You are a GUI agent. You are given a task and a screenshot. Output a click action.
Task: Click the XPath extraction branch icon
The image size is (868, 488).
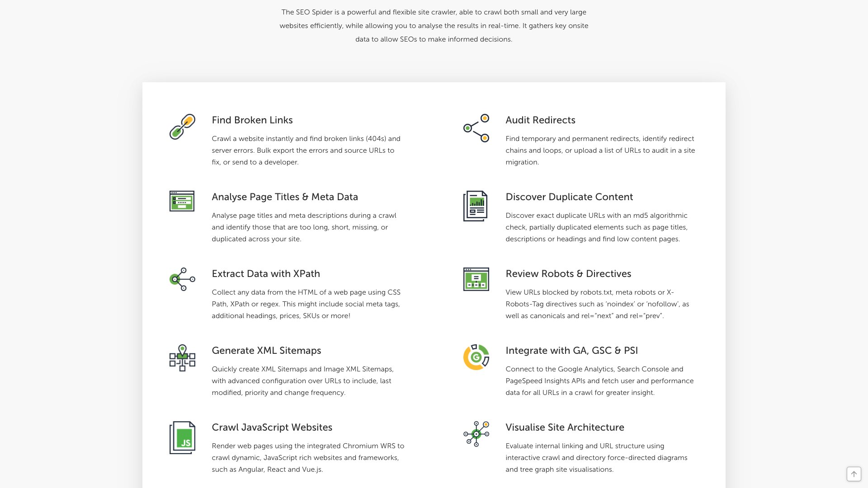pyautogui.click(x=182, y=279)
